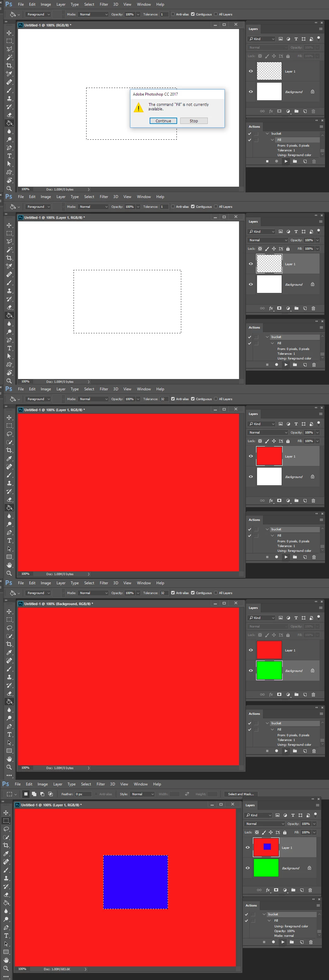Open 3D menu in bottom screenshot's menu bar

[x=112, y=785]
